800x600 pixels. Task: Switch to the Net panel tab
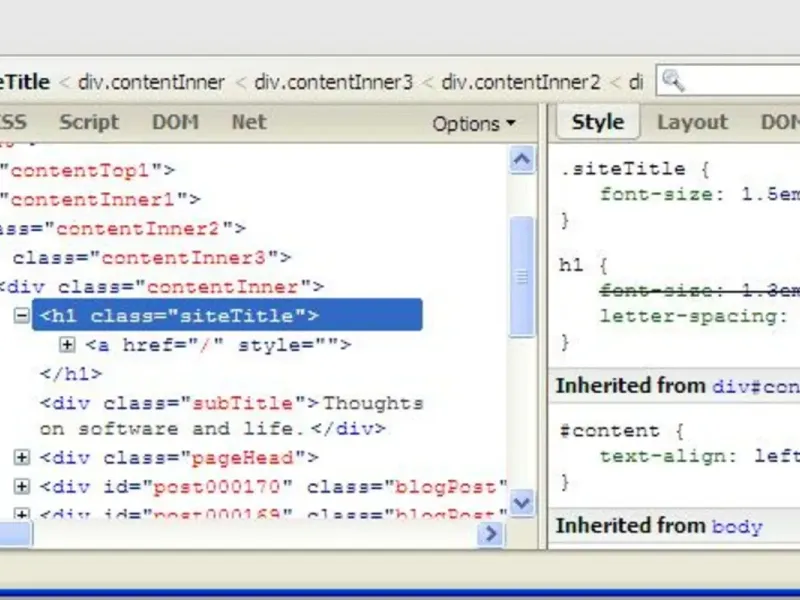point(249,122)
